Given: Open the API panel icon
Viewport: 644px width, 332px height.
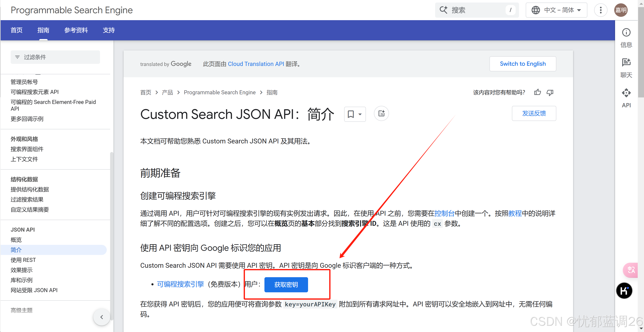Looking at the screenshot, I should (x=626, y=93).
